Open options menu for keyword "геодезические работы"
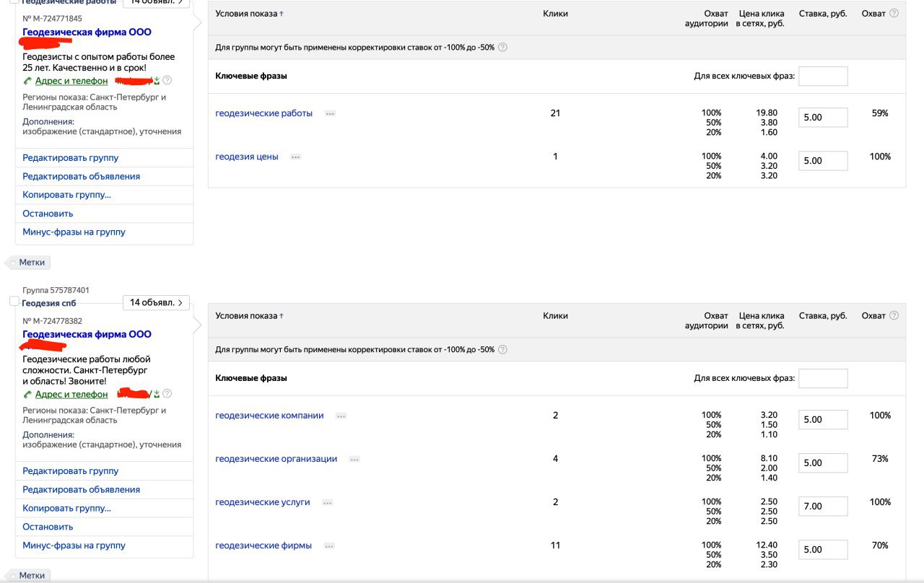Viewport: 924px width, 583px height. point(330,114)
